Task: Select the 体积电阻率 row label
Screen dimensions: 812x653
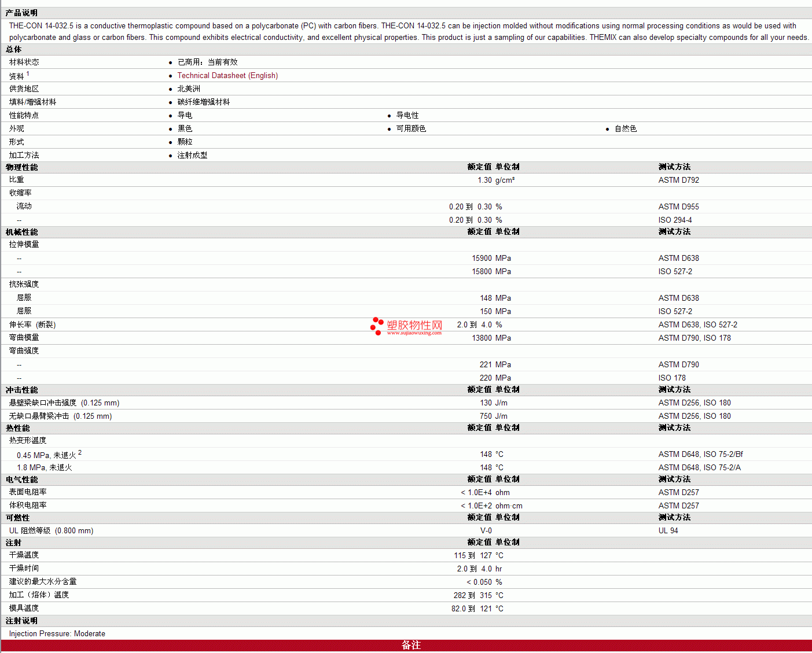Action: (28, 506)
